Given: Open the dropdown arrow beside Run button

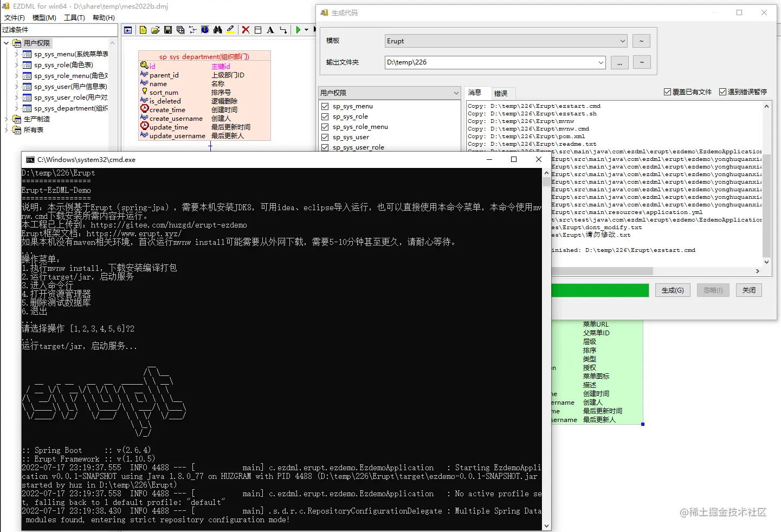Looking at the screenshot, I should tap(307, 30).
